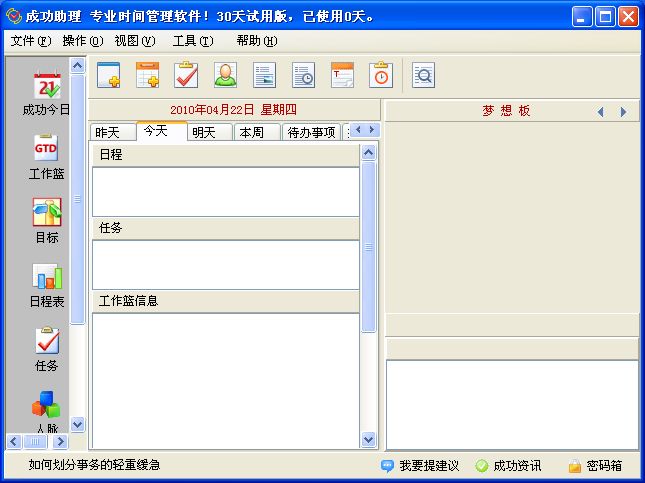
Task: Click the 如何划分事务的轻重缓急 tip text
Action: tap(94, 465)
